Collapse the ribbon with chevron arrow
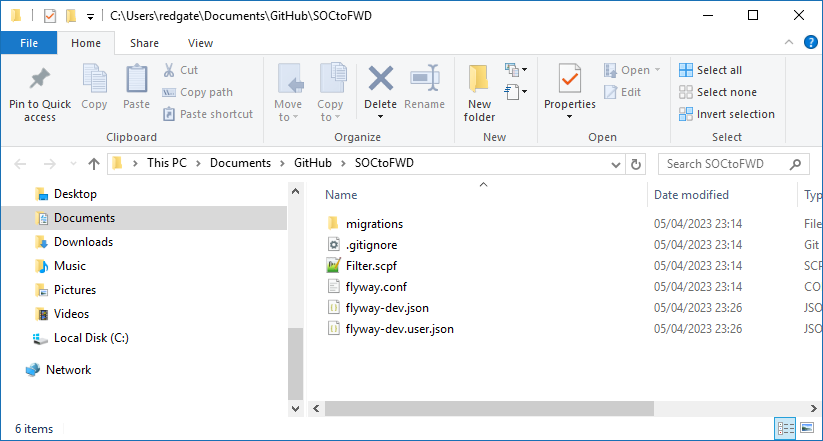 [x=790, y=42]
